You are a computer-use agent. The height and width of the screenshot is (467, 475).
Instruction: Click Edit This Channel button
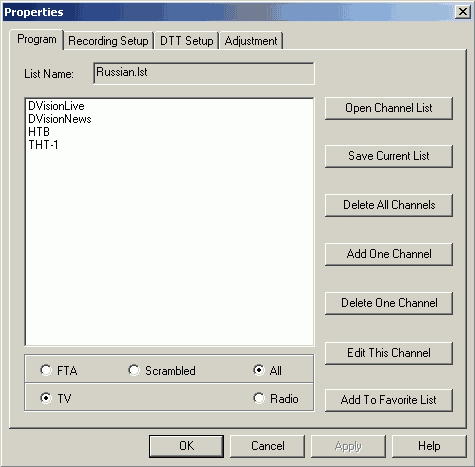click(x=389, y=353)
